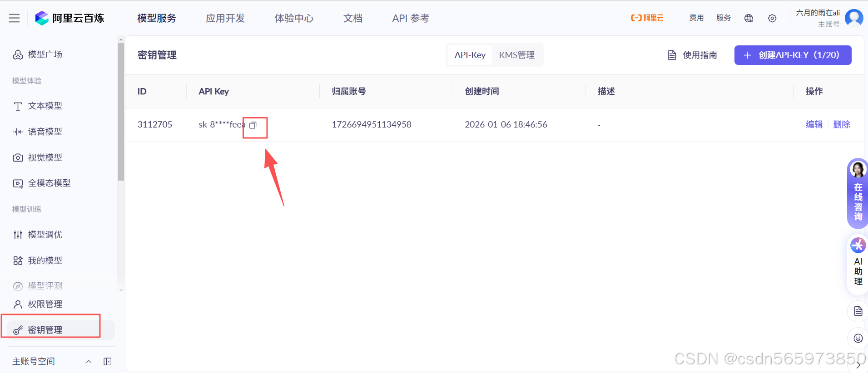Click the 操作 column header
868x373 pixels.
pyautogui.click(x=814, y=91)
